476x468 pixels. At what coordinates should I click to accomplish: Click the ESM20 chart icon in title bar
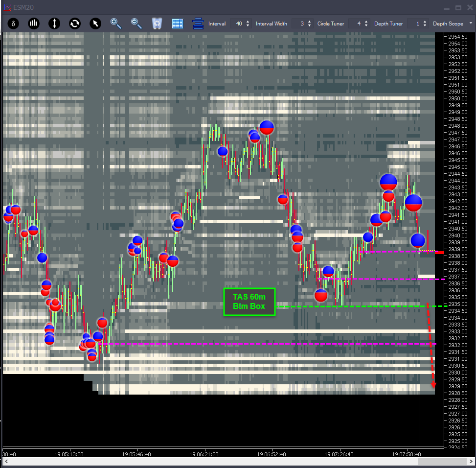pyautogui.click(x=7, y=7)
